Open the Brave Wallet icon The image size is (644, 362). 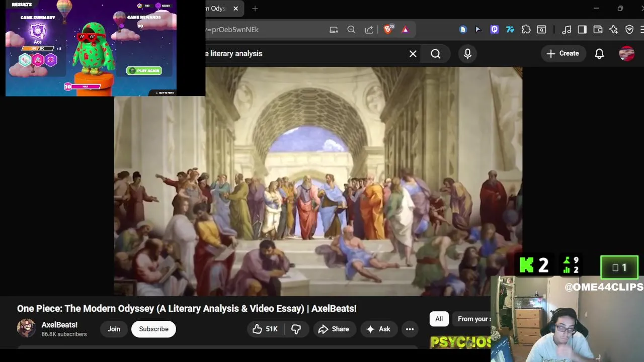coord(598,30)
